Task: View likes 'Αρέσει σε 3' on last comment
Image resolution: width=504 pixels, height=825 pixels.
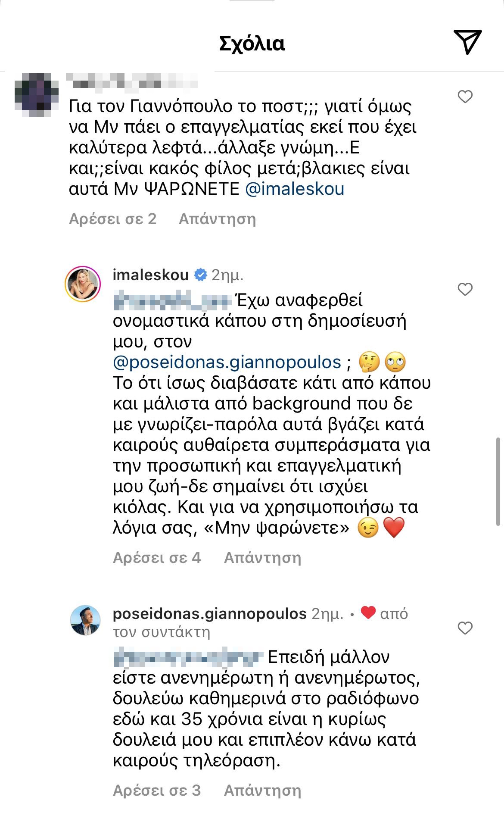Action: [x=157, y=791]
